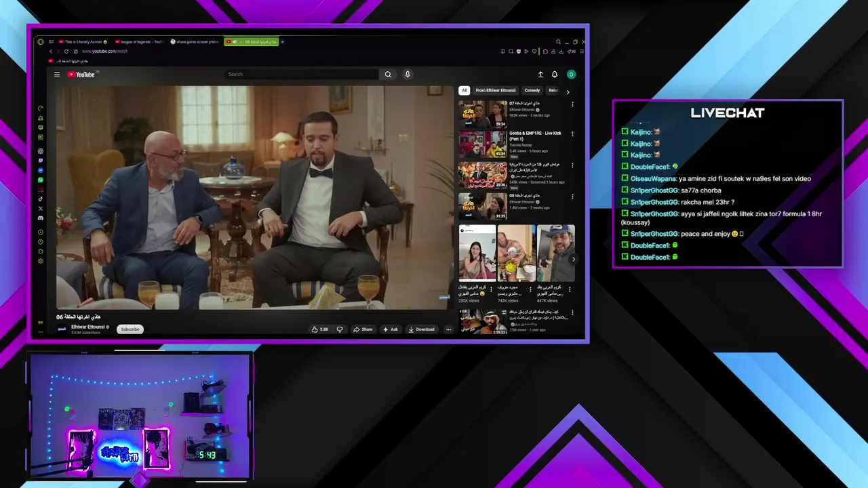
Task: Open options menu for episode 08 video
Action: pos(572,197)
